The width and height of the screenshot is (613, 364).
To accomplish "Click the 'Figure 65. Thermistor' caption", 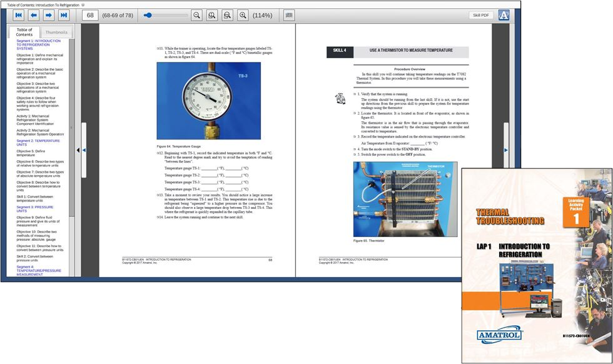I will (368, 241).
